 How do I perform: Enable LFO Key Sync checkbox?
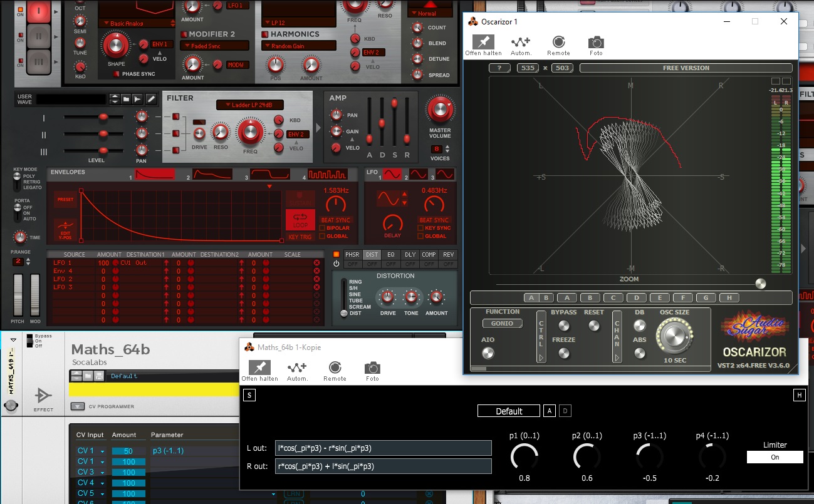[x=420, y=228]
